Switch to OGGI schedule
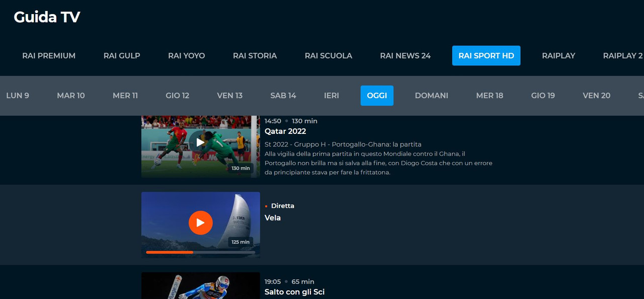The height and width of the screenshot is (299, 644). pyautogui.click(x=377, y=96)
